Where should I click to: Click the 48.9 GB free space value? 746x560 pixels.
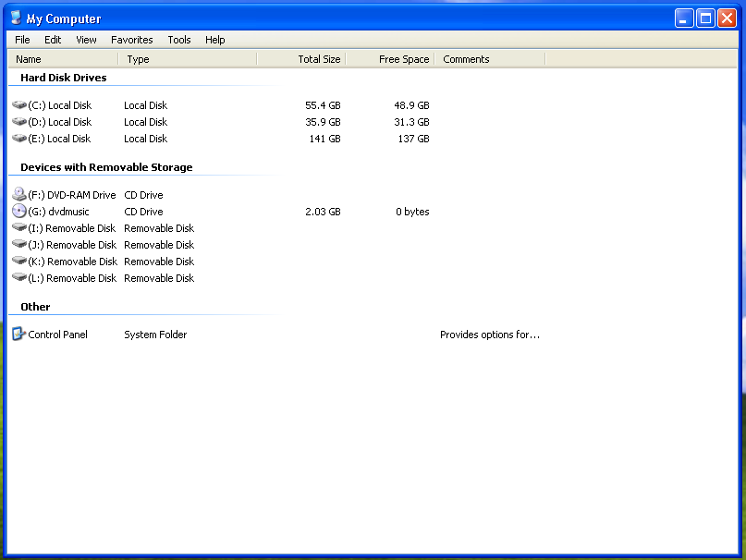tap(411, 105)
